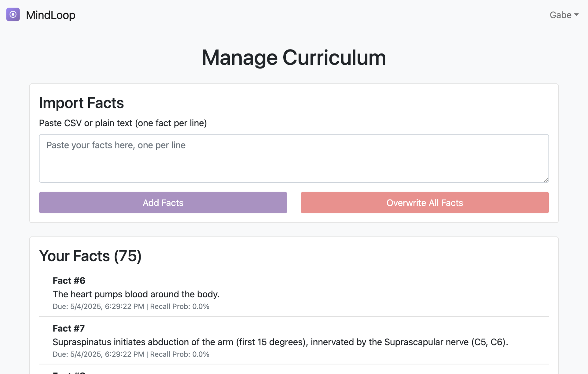Select the Fact #7 title
This screenshot has width=588, height=374.
[x=69, y=328]
